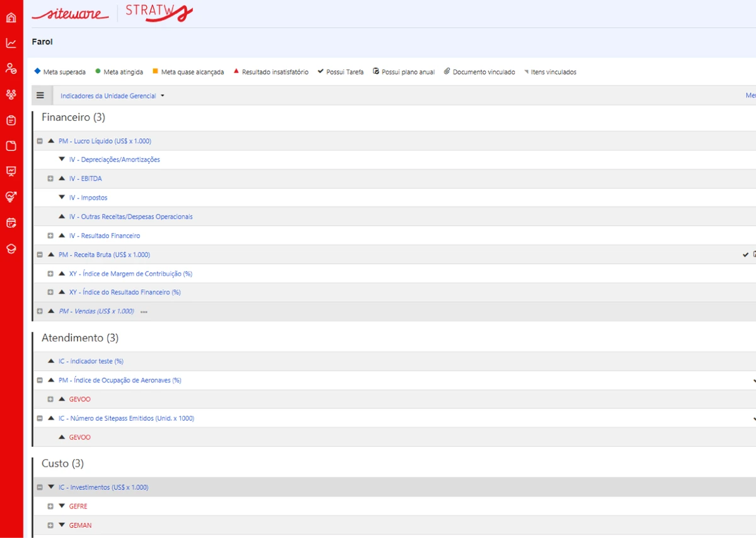Expand IV - Resultado Financeiro row
The height and width of the screenshot is (538, 756).
[x=50, y=236]
